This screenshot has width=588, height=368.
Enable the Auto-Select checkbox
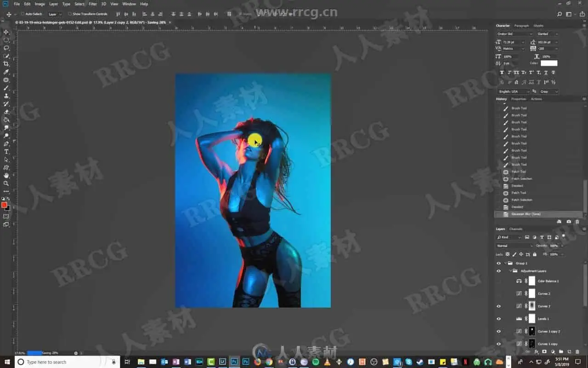point(23,14)
